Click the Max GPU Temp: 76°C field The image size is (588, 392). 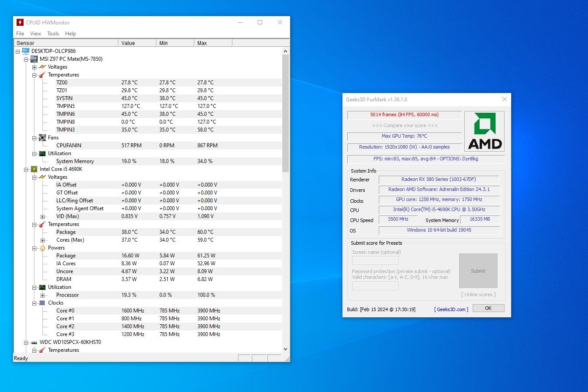pyautogui.click(x=405, y=136)
